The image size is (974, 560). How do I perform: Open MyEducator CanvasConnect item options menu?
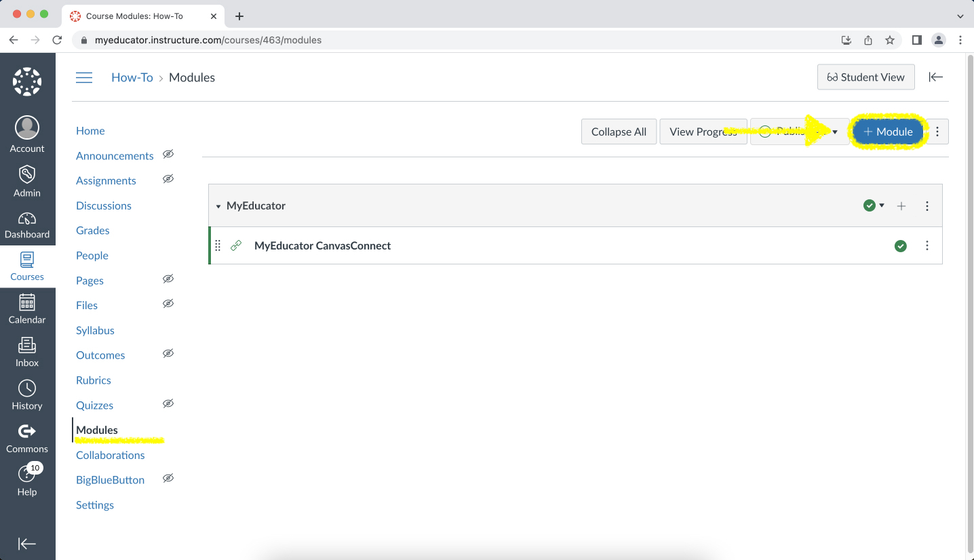click(x=927, y=245)
